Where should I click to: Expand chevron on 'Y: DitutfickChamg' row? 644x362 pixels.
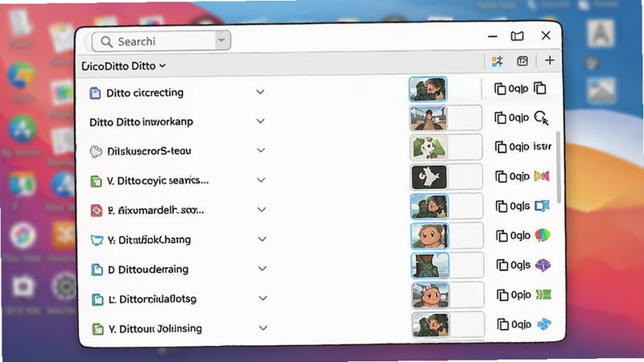pos(262,239)
